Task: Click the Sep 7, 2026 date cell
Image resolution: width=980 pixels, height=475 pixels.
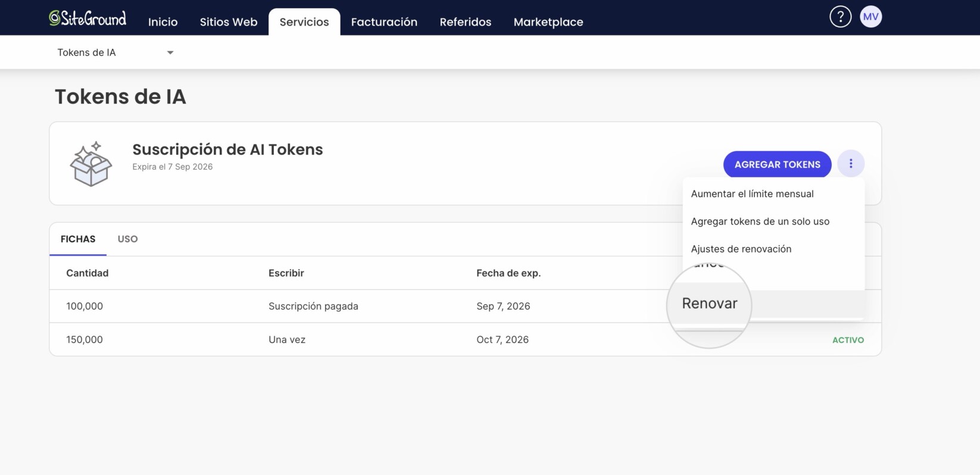Action: [503, 306]
